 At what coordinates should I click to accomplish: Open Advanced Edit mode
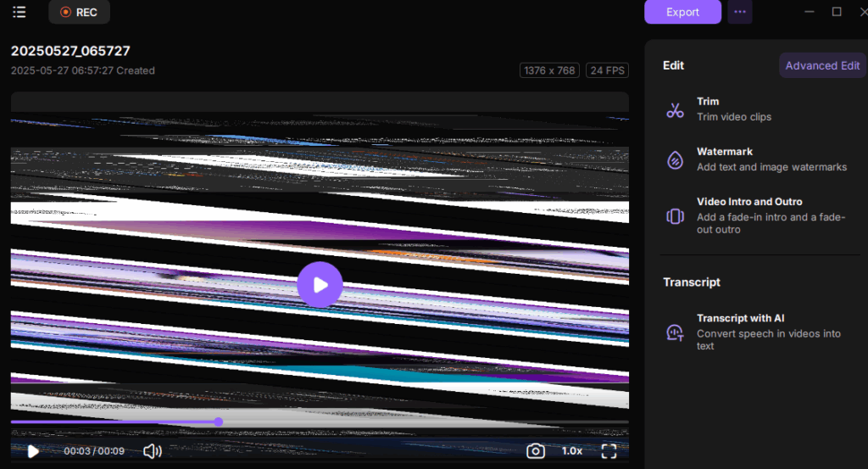click(822, 65)
